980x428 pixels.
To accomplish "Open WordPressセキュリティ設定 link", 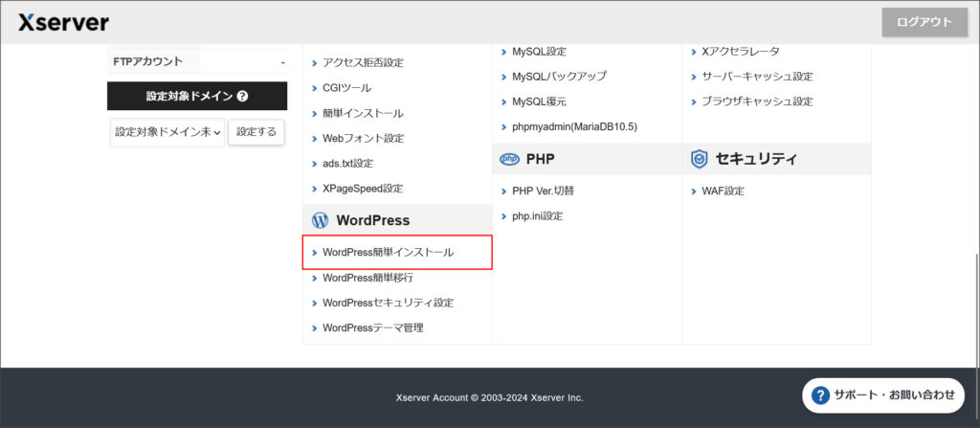I will 388,303.
